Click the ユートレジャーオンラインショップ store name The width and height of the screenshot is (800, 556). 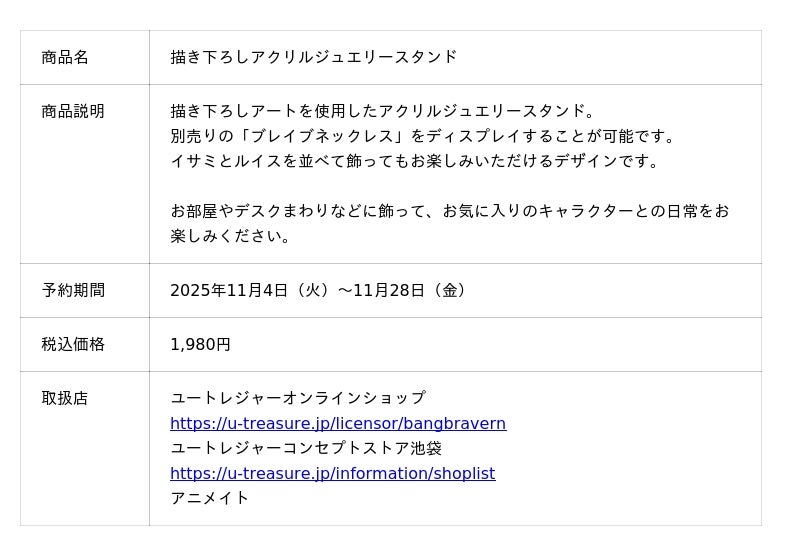tap(297, 399)
